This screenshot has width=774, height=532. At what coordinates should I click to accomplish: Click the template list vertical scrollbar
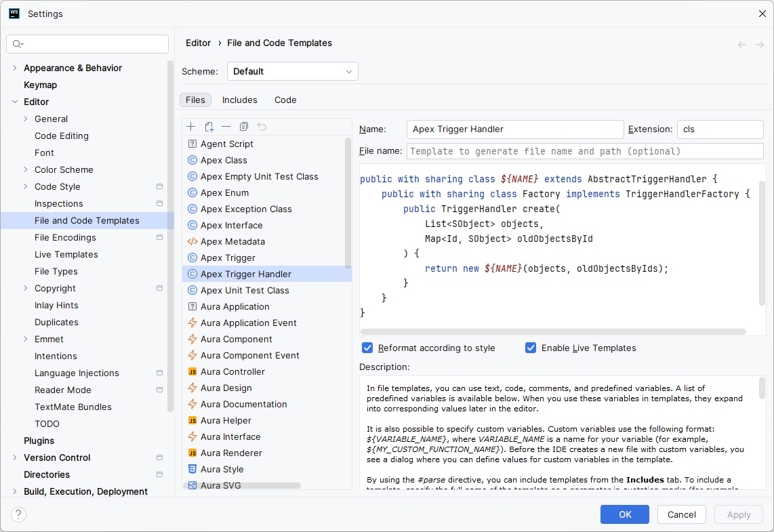click(348, 203)
